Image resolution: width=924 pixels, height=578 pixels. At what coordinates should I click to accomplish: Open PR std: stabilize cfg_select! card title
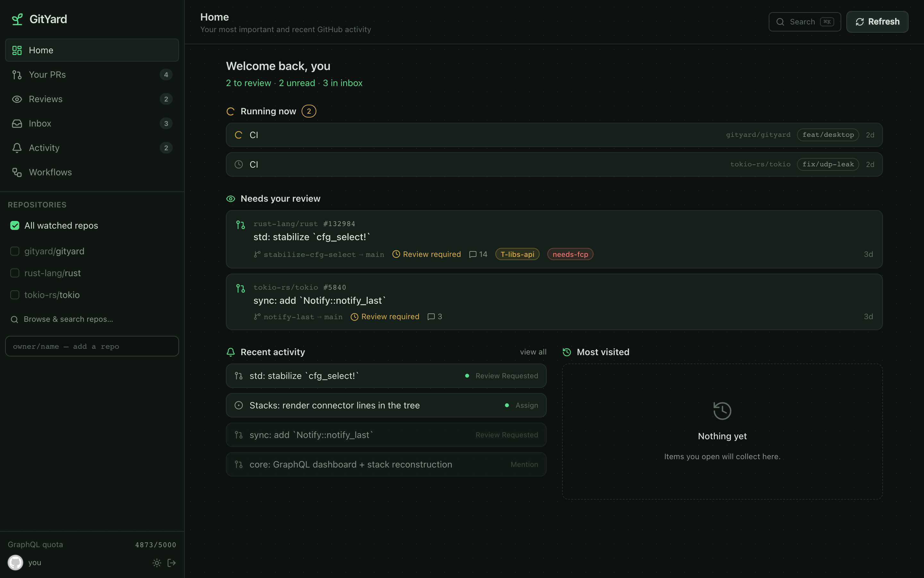312,237
